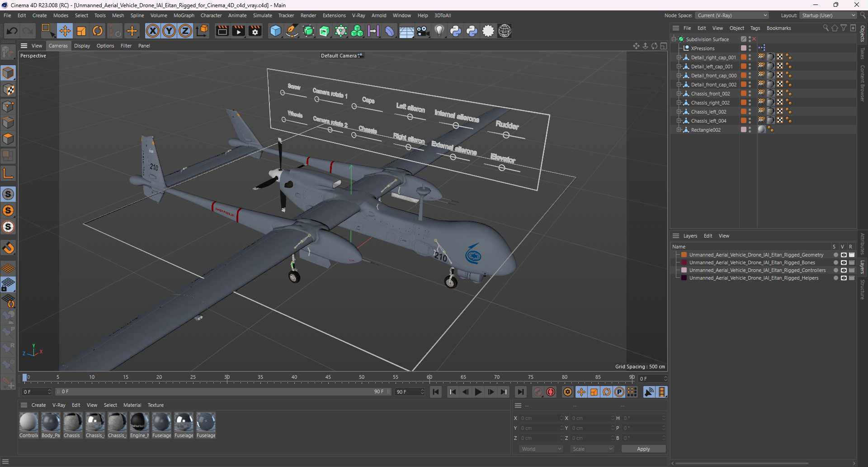Click the globe icon in toolbar

click(x=505, y=31)
